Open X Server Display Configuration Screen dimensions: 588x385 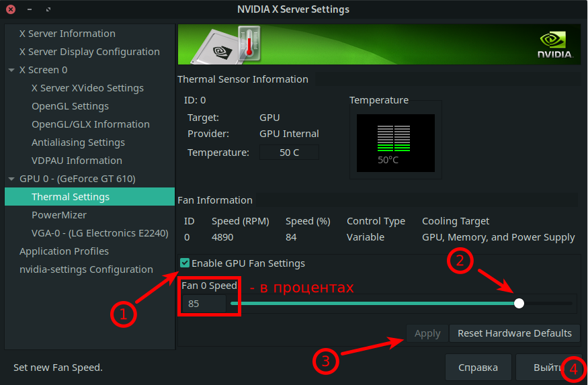pyautogui.click(x=89, y=52)
